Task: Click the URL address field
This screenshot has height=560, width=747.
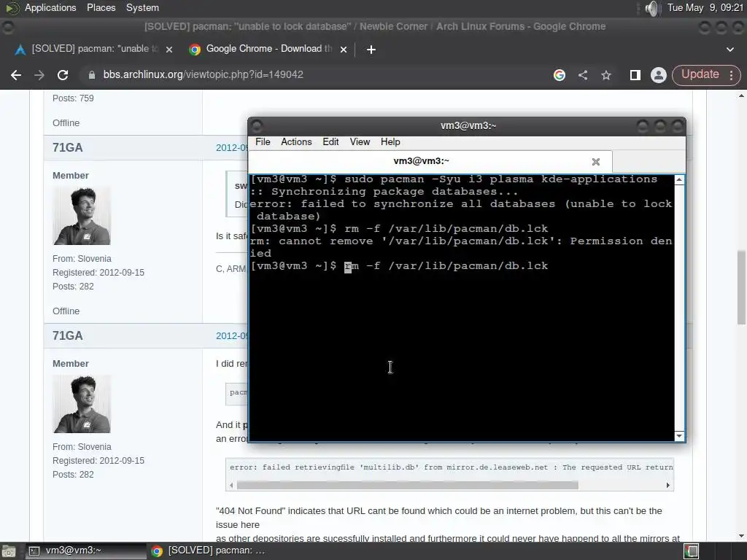Action: [x=314, y=75]
